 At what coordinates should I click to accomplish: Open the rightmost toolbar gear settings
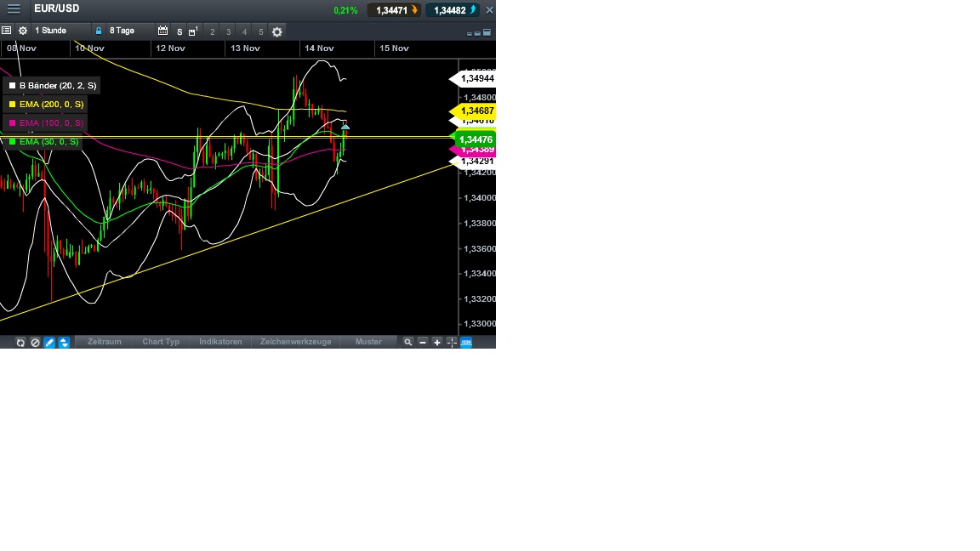pos(277,31)
